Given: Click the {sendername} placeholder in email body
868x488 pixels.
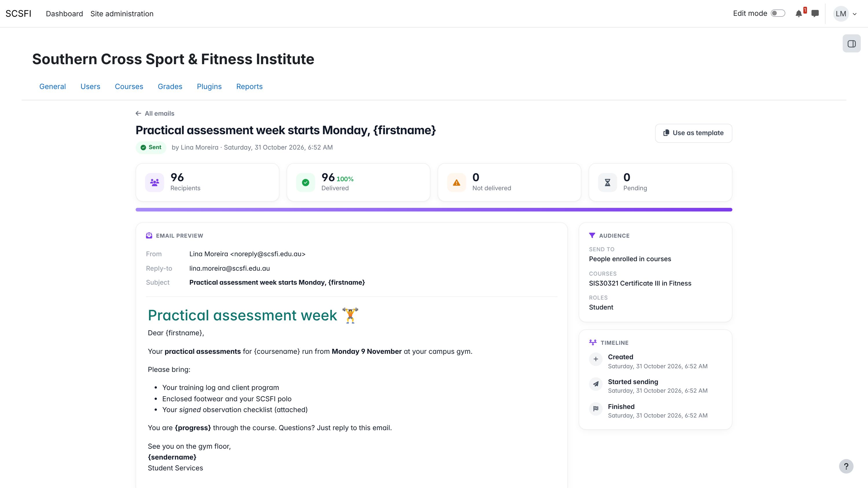Looking at the screenshot, I should pos(172,457).
